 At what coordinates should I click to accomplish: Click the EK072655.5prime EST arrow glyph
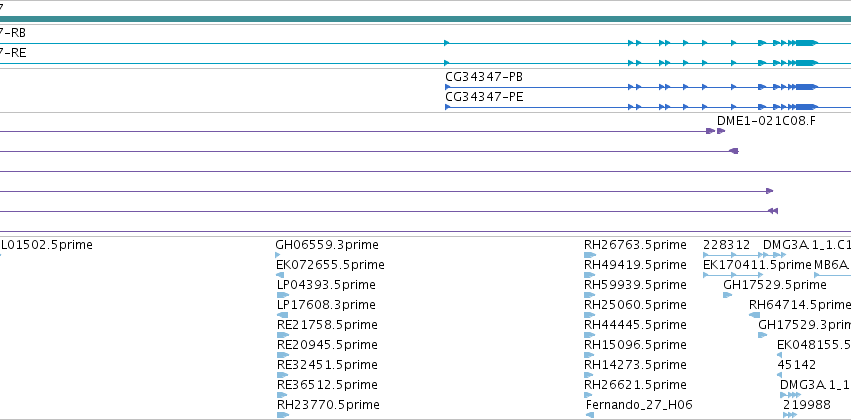(280, 275)
